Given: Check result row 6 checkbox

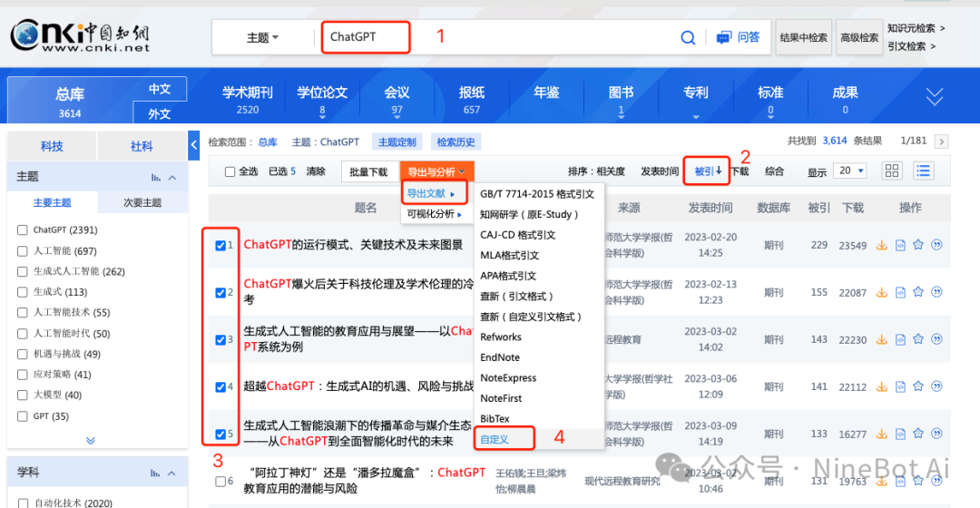Looking at the screenshot, I should click(x=220, y=482).
